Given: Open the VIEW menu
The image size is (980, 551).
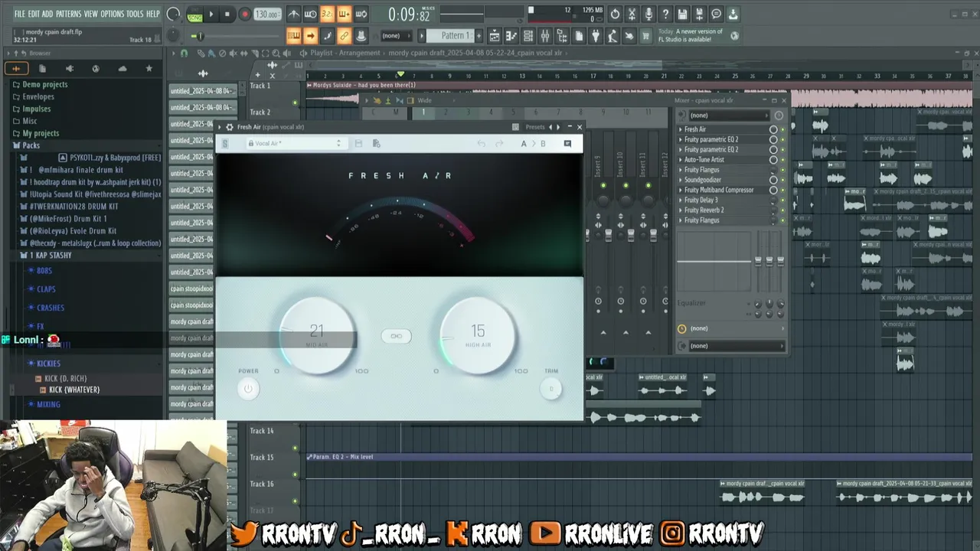Looking at the screenshot, I should pos(90,14).
